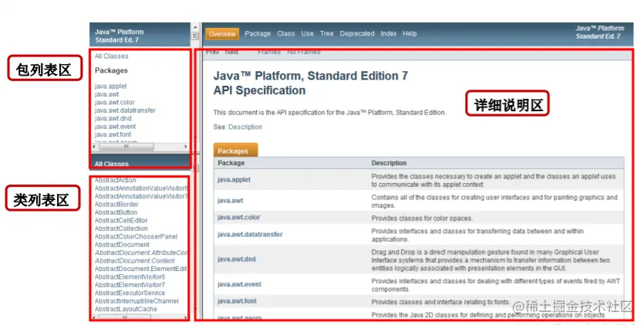Screen dimensions: 644x325
Task: Open the Help navigation link
Action: point(410,34)
